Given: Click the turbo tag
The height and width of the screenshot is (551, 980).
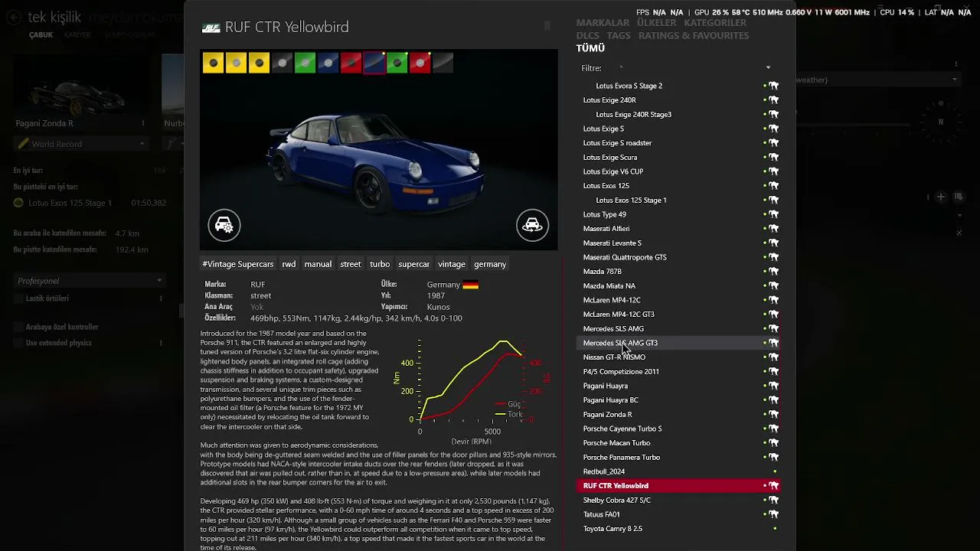Looking at the screenshot, I should click(x=380, y=264).
